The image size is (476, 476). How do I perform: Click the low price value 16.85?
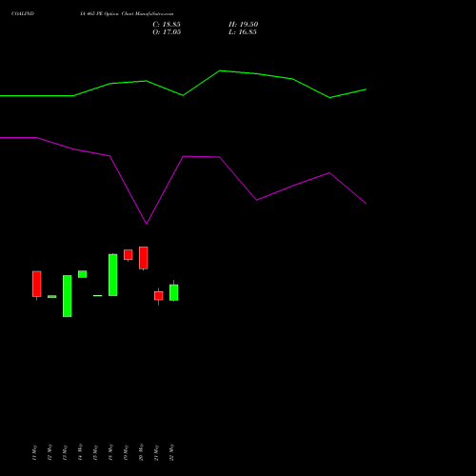(x=248, y=32)
